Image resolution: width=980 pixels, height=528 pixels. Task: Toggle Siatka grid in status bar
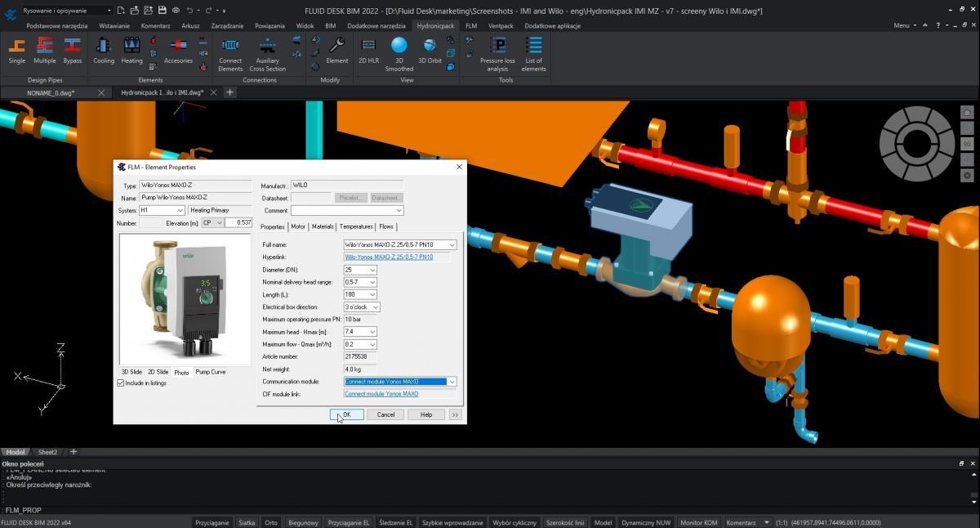point(247,522)
